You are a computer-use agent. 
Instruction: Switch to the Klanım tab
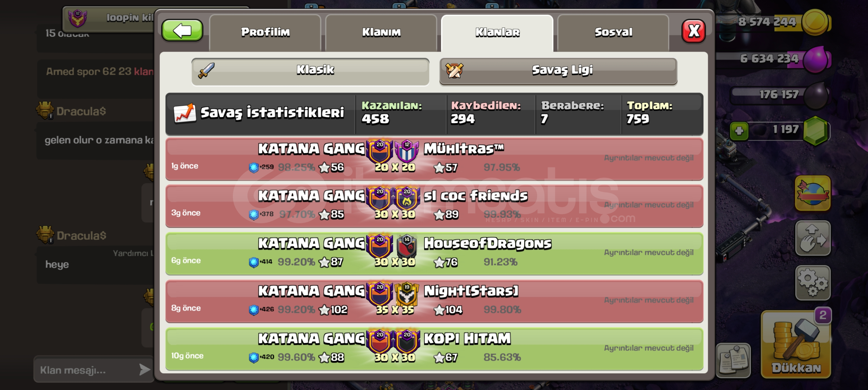coord(381,32)
